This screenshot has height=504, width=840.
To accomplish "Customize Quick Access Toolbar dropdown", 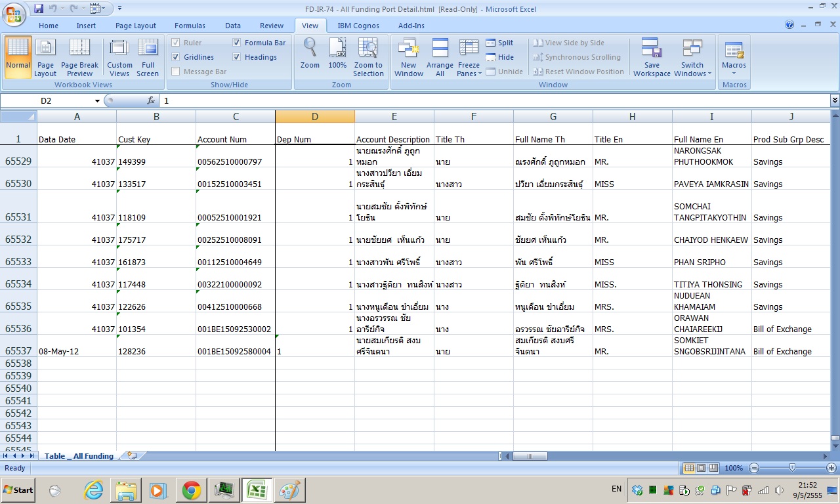I will click(120, 9).
